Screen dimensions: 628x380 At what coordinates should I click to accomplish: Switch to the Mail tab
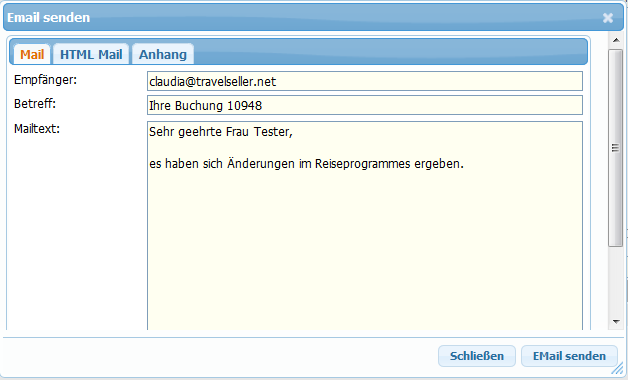(32, 54)
